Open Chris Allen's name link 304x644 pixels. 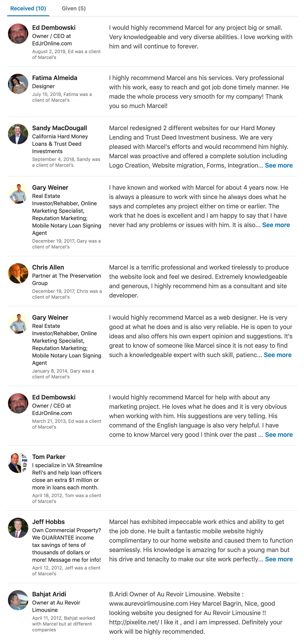[48, 267]
